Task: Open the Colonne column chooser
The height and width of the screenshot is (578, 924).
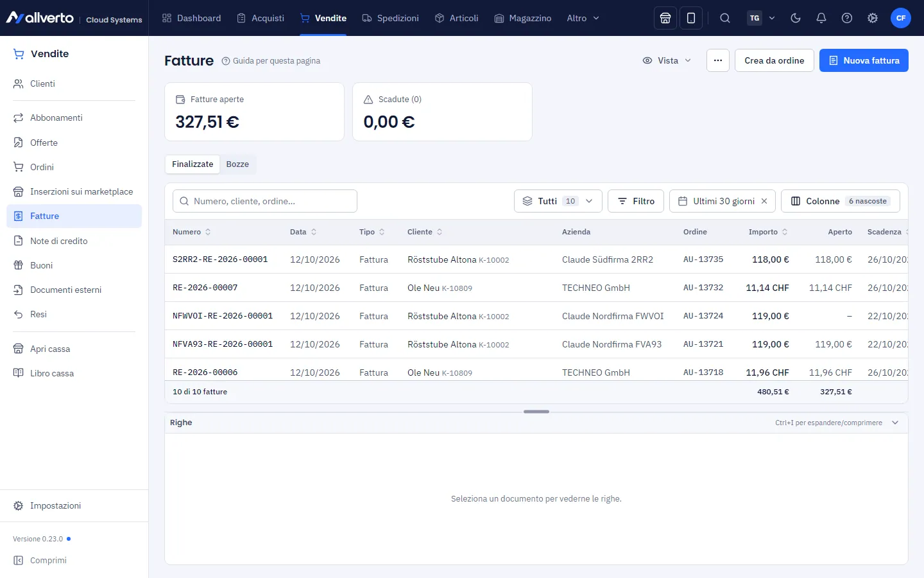Action: tap(841, 201)
